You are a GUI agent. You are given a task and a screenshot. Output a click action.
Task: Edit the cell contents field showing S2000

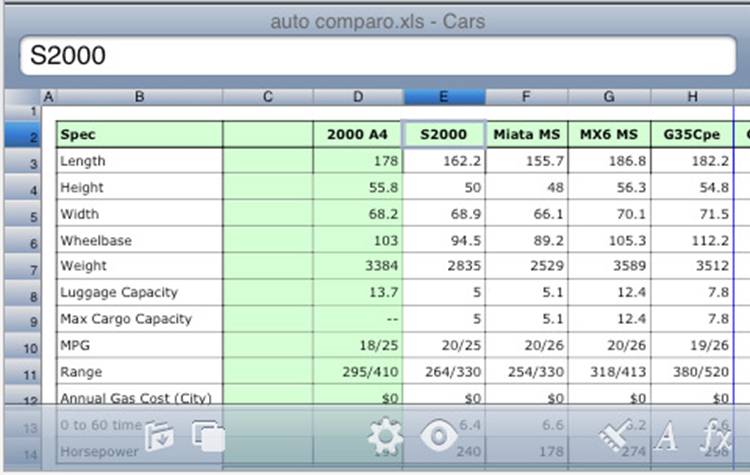pyautogui.click(x=378, y=55)
